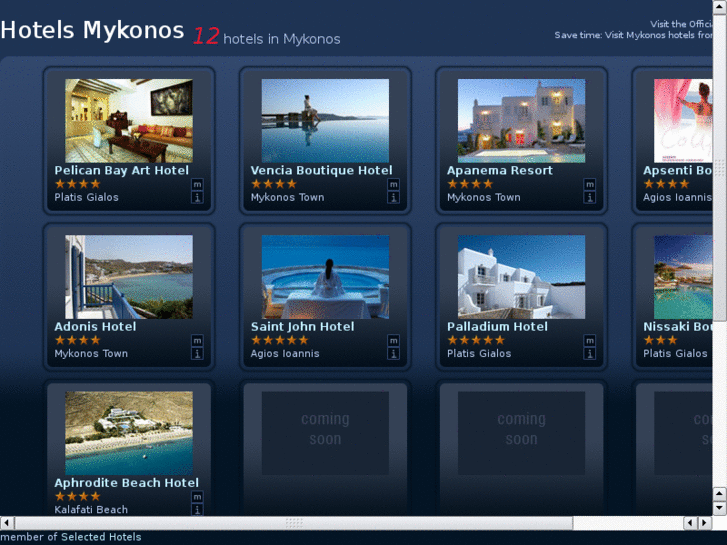Viewport: 727px width, 545px height.
Task: Click the m icon on Apanema Resort card
Action: [589, 185]
